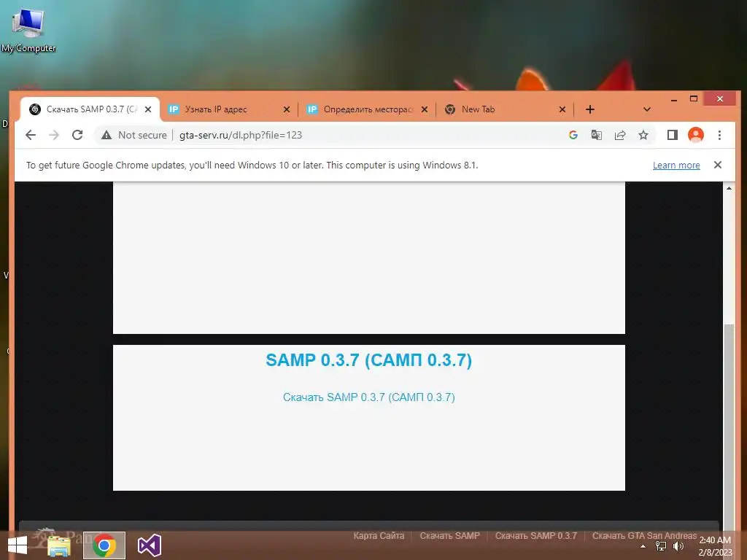Share this page icon
The height and width of the screenshot is (560, 747).
click(620, 135)
